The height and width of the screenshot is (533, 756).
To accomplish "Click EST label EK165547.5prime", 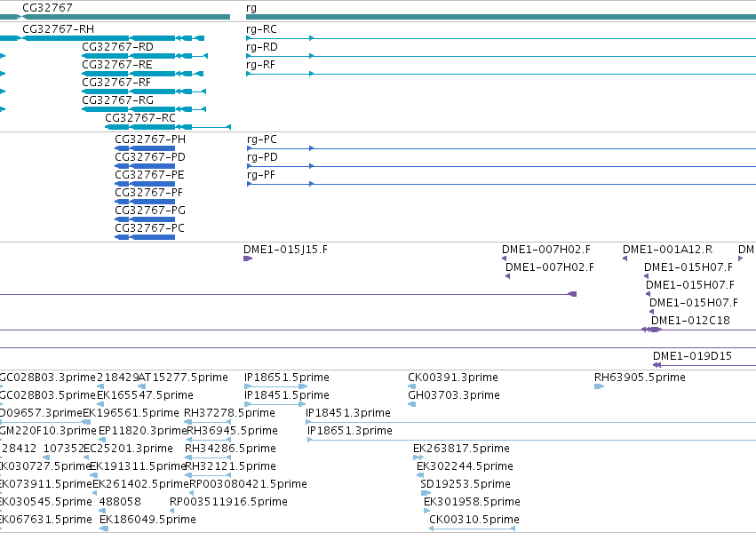I will [x=145, y=395].
